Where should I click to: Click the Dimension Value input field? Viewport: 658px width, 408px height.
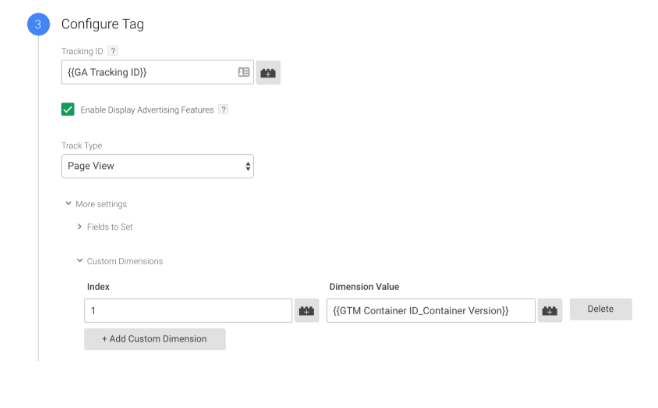[430, 311]
